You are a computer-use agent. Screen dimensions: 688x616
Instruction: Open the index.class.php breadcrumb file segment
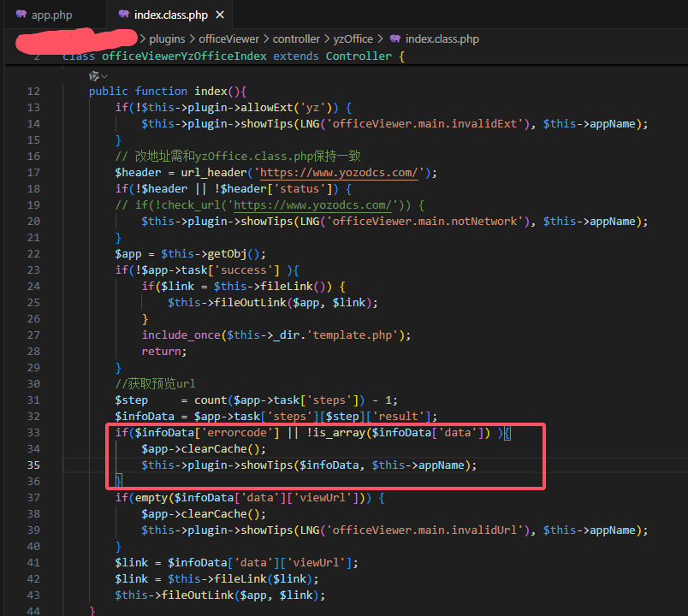pyautogui.click(x=442, y=39)
